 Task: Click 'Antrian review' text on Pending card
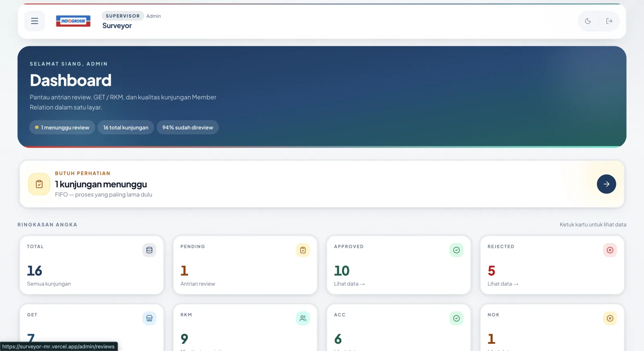(x=198, y=284)
